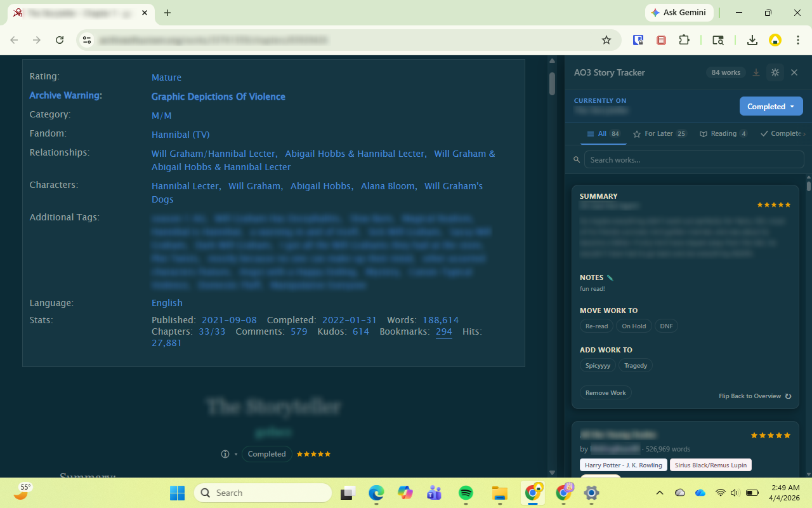Click the blue extension icon in the toolbar
This screenshot has height=508, width=812.
638,40
